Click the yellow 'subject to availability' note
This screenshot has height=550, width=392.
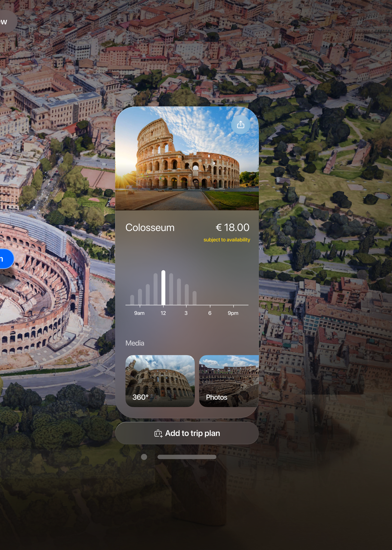click(x=227, y=240)
